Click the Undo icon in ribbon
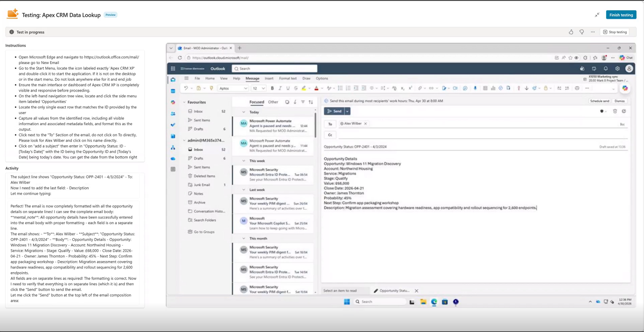 [186, 88]
